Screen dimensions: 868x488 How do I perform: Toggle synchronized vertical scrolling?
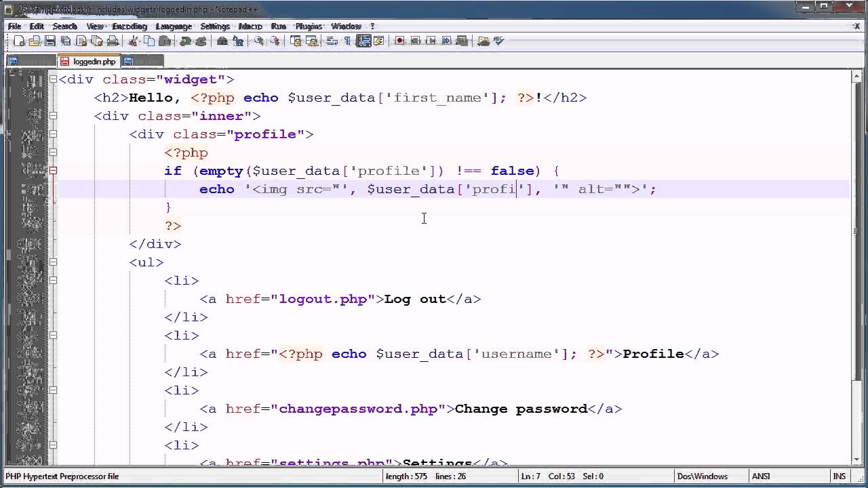tap(296, 41)
